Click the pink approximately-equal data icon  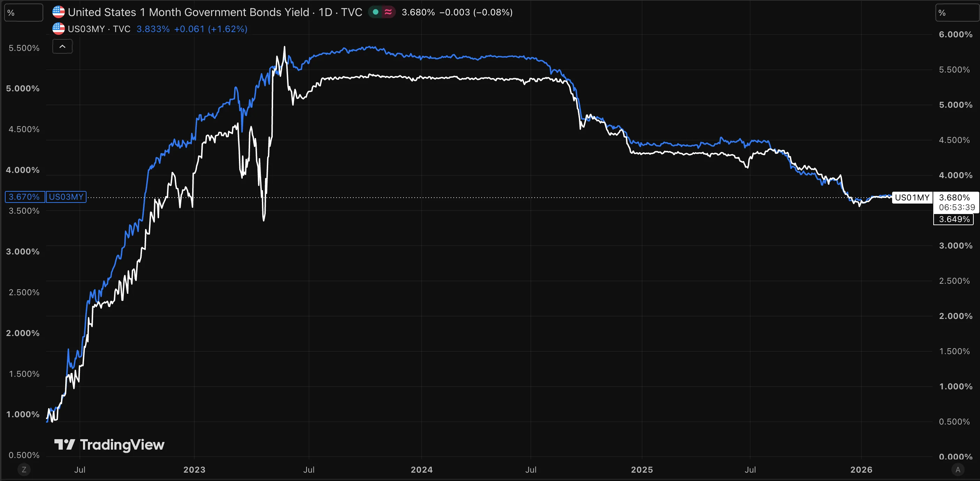389,12
